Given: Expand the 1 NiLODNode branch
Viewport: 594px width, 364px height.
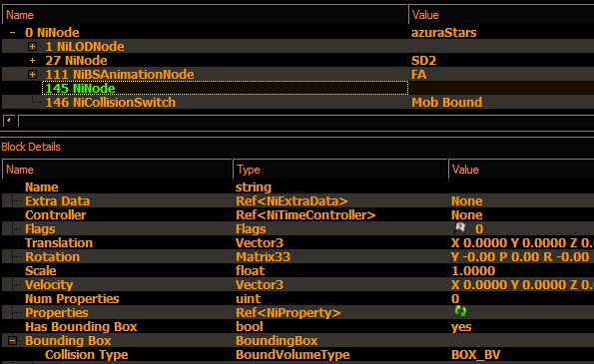Looking at the screenshot, I should (x=32, y=47).
